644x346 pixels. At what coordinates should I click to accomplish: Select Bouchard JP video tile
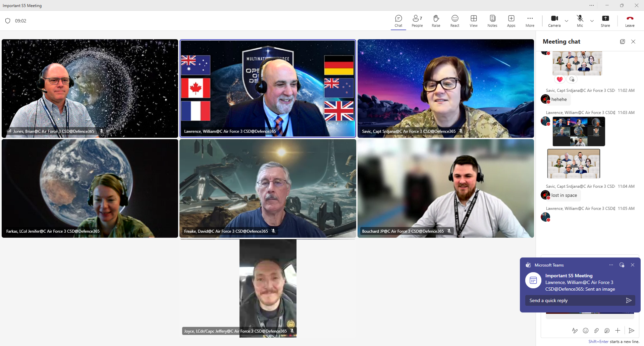446,188
